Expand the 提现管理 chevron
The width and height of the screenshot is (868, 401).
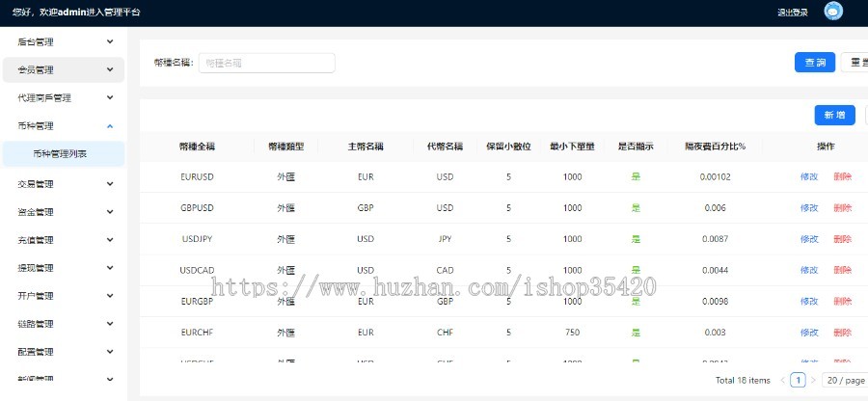(110, 268)
